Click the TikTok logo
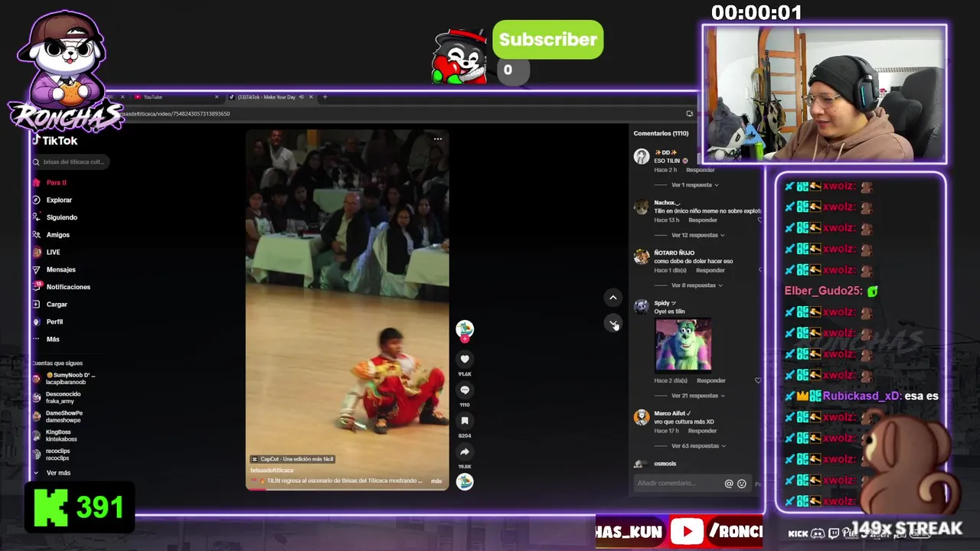This screenshot has height=551, width=980. 54,141
